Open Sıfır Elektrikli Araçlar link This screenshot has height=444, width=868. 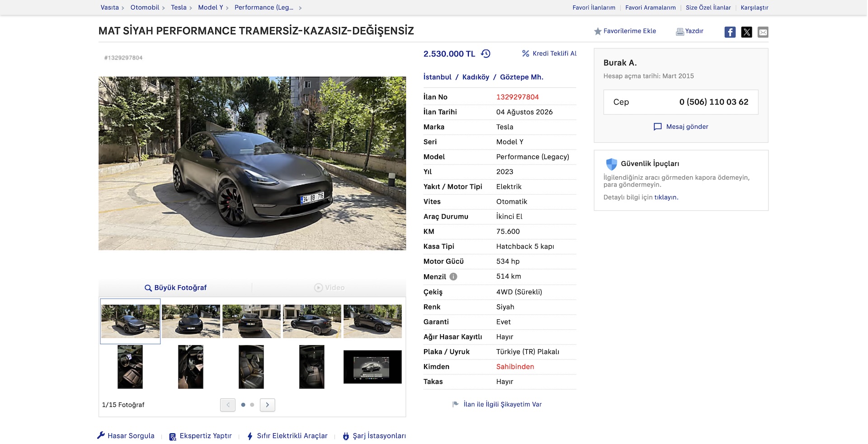tap(292, 436)
